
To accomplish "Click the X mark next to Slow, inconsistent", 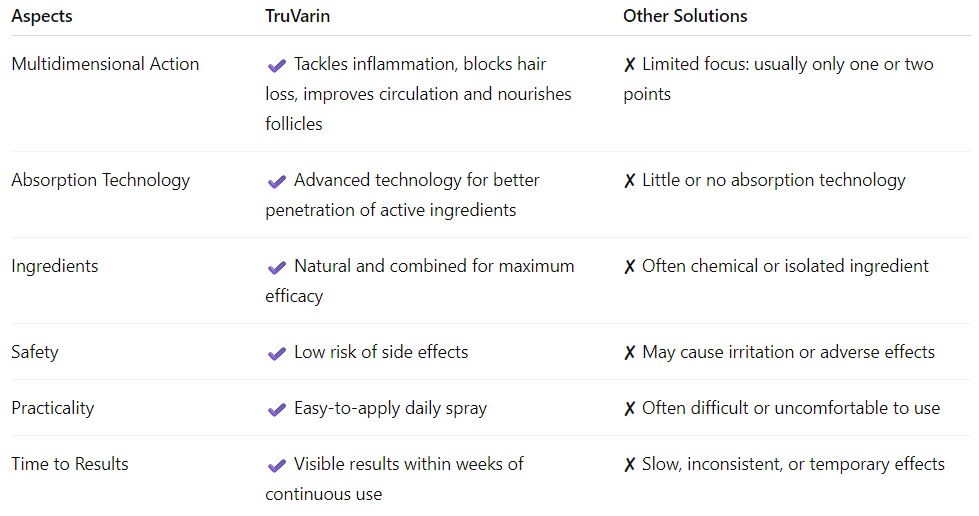I will [x=630, y=465].
